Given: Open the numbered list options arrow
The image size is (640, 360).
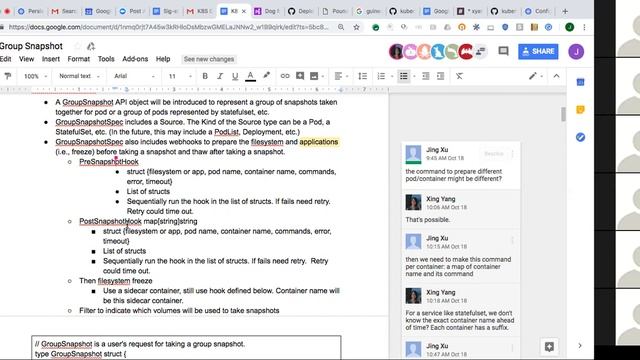Looking at the screenshot, I should click(x=392, y=76).
